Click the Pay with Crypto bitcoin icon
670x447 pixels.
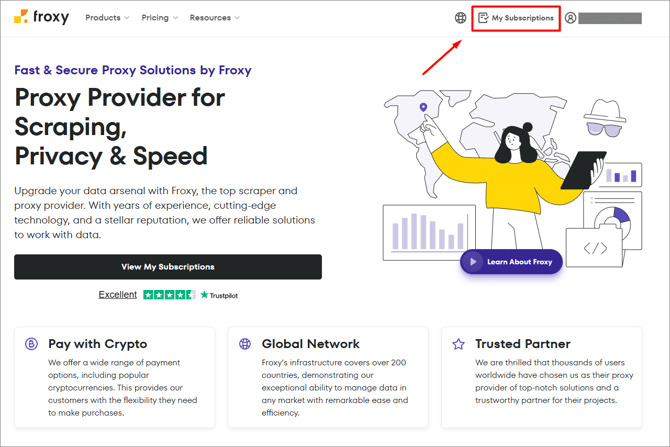tap(31, 344)
